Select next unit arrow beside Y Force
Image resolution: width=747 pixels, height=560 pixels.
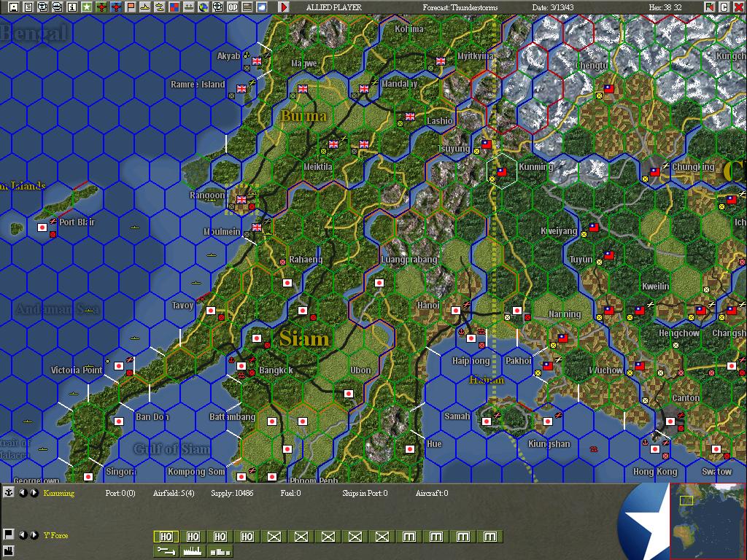pyautogui.click(x=34, y=534)
